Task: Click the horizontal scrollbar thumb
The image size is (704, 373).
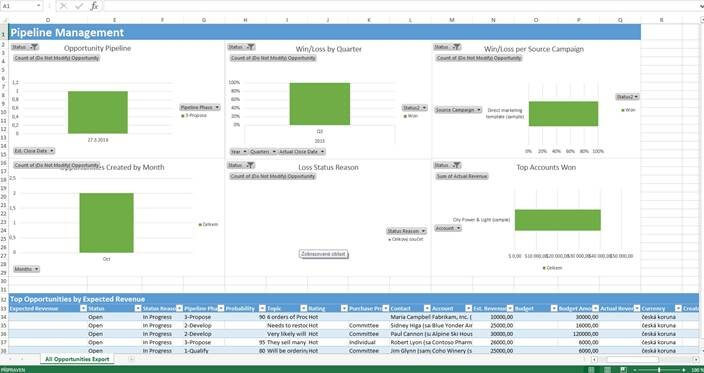Action: [632, 360]
